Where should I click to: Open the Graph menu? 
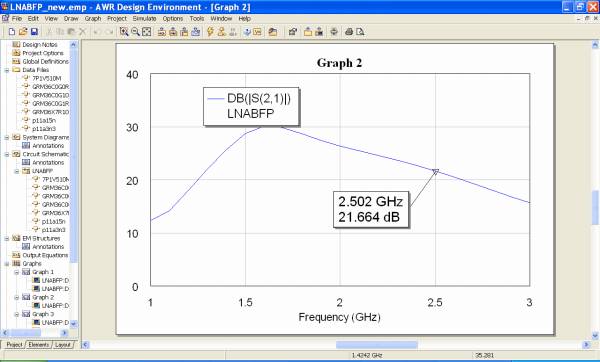pos(93,18)
